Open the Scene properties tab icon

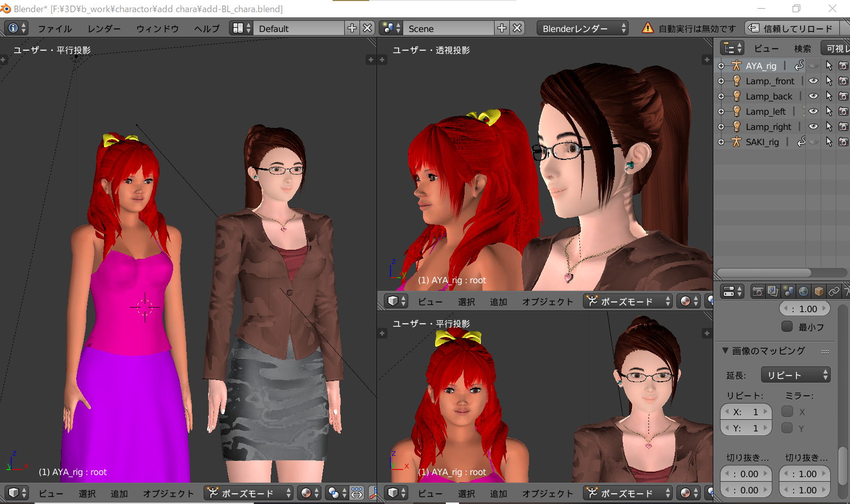(788, 291)
